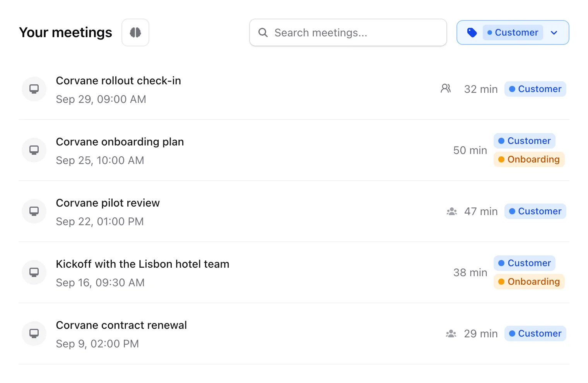Click the Your meetings heading
This screenshot has width=588, height=383.
tap(66, 32)
